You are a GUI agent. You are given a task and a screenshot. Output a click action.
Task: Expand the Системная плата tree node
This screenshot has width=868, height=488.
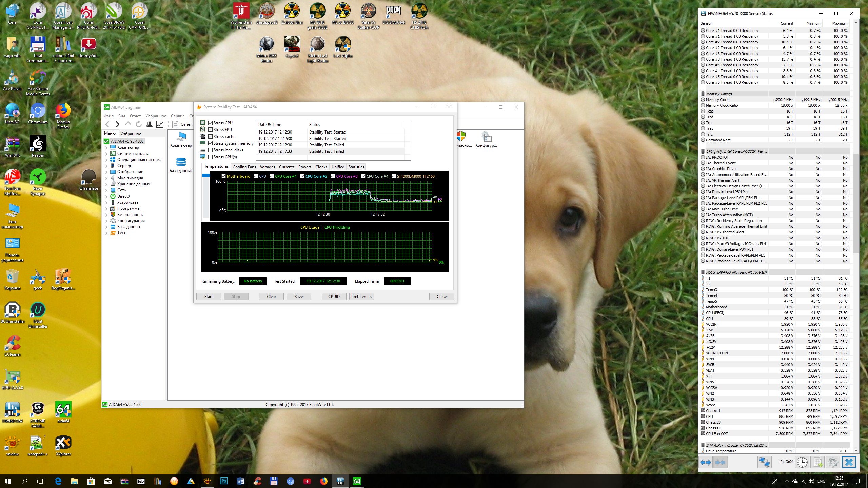106,154
